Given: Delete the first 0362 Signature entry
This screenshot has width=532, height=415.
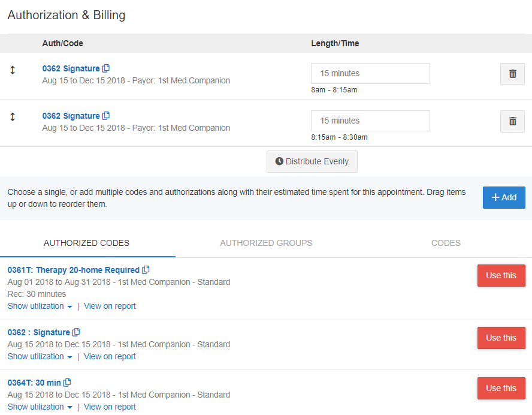Looking at the screenshot, I should [x=512, y=73].
